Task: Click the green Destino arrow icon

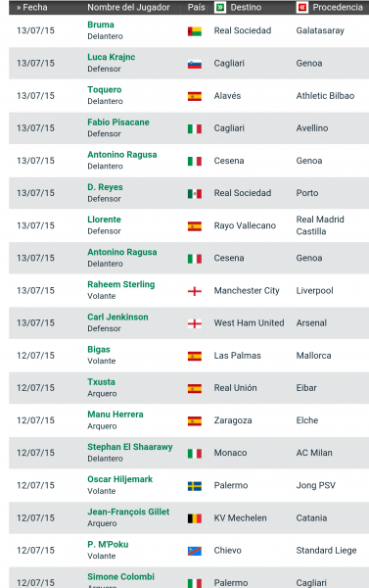Action: point(220,7)
